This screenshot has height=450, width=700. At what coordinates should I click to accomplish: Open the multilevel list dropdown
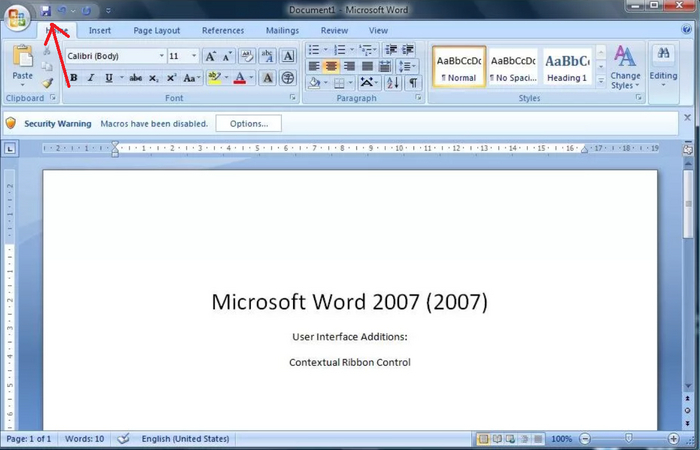(368, 50)
